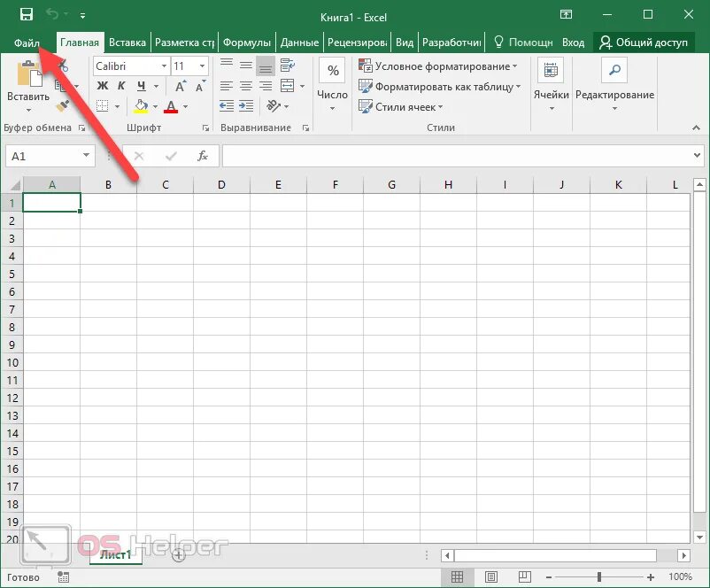Toggle align text right
710x588 pixels.
[266, 86]
